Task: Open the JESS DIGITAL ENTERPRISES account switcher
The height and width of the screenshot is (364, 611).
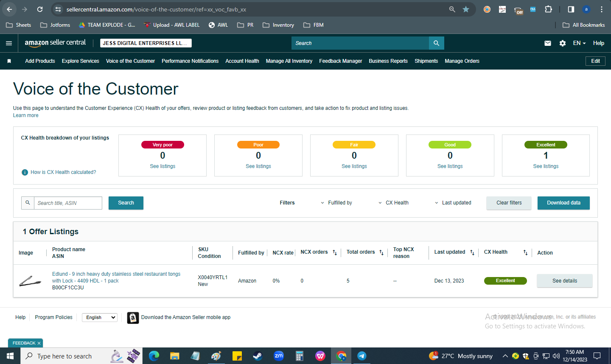Action: click(146, 43)
